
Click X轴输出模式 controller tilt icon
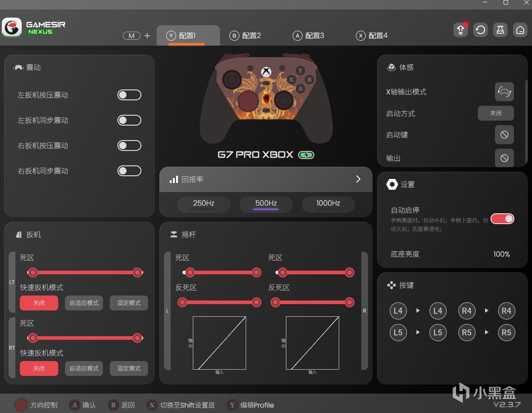point(504,92)
